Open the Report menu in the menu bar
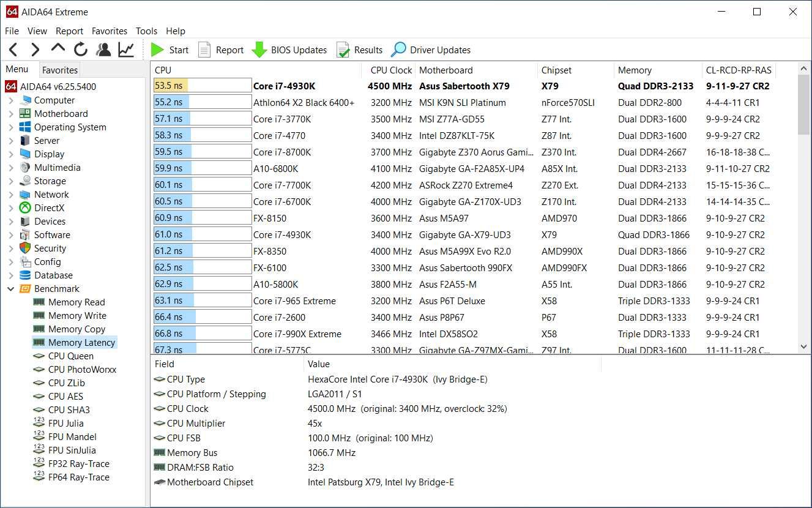Screen dimensions: 812x508 point(69,31)
